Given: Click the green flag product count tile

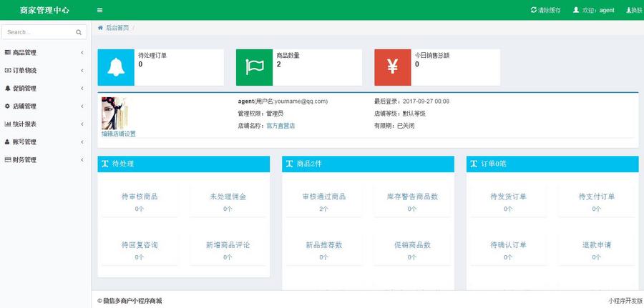Looking at the screenshot, I should (x=254, y=67).
